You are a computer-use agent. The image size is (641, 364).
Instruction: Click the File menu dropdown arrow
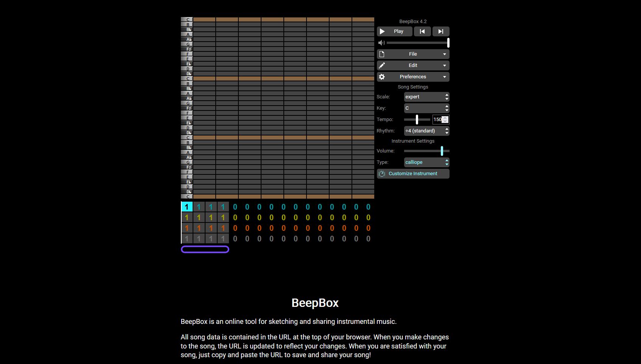tap(445, 54)
